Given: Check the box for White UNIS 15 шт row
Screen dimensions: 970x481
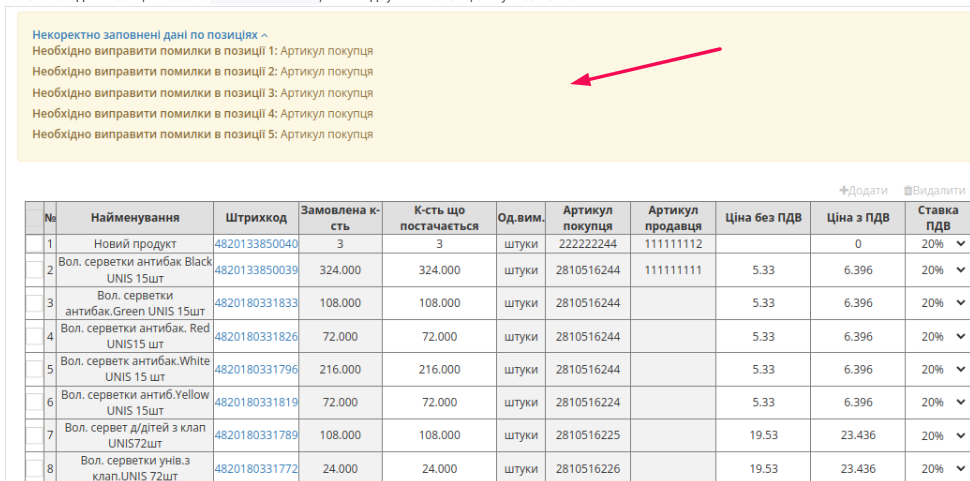Looking at the screenshot, I should (x=34, y=369).
